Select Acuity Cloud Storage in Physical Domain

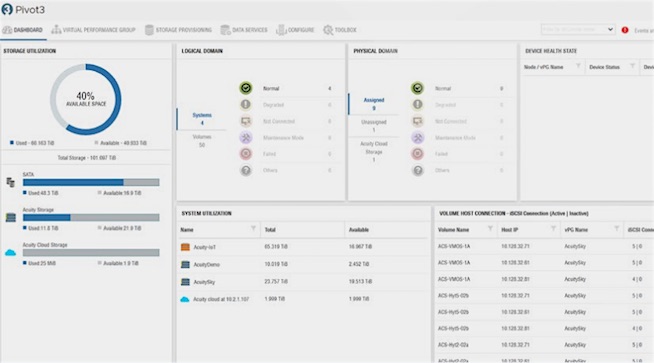374,151
